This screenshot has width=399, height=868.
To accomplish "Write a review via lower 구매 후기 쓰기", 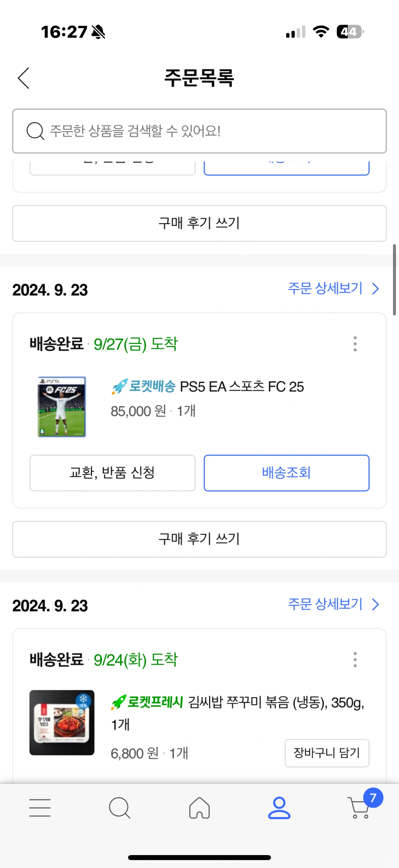I will [199, 539].
